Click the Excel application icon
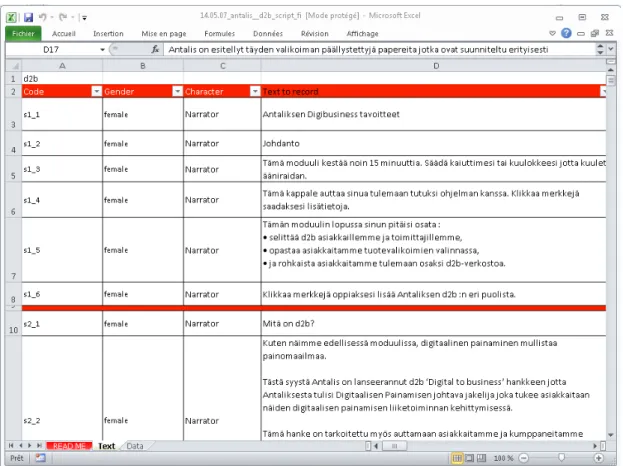This screenshot has width=623, height=466. point(12,17)
